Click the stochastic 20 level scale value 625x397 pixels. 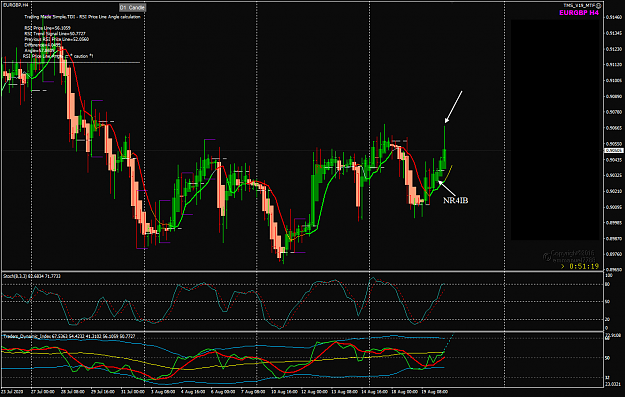point(607,319)
